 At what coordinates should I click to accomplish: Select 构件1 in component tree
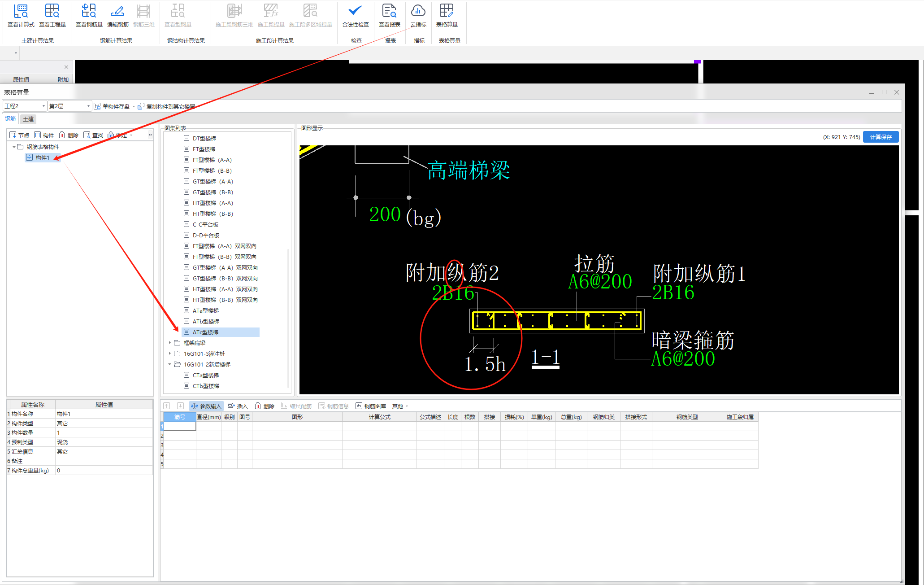point(43,157)
